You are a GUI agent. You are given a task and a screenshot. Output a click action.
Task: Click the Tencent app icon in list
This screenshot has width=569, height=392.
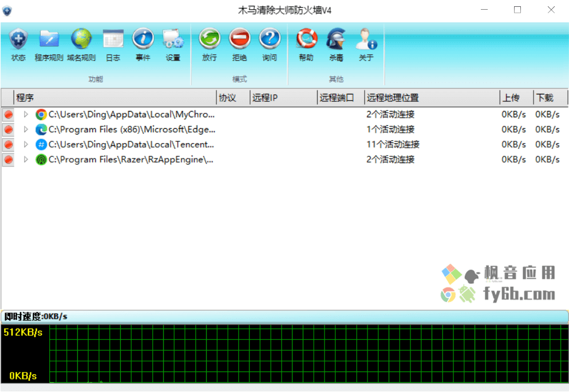pos(41,145)
